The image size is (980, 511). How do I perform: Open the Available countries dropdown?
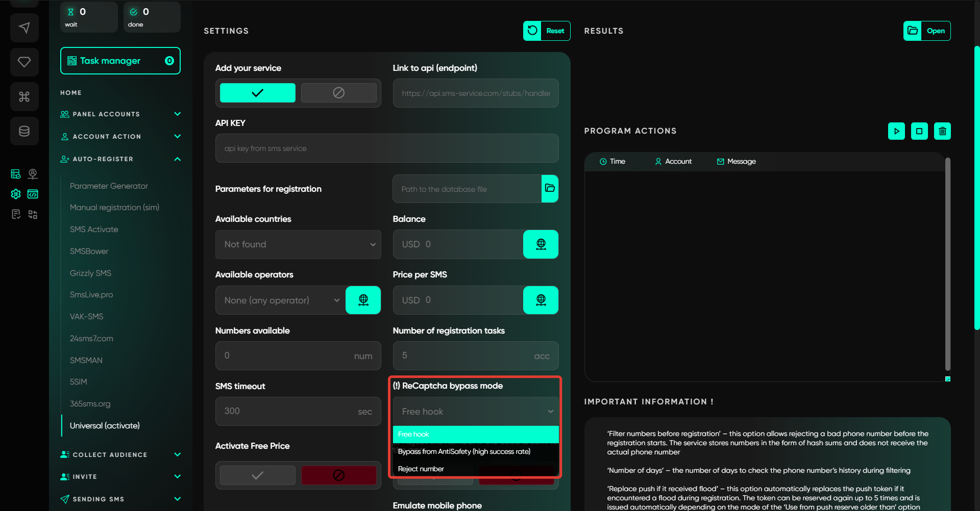tap(298, 244)
